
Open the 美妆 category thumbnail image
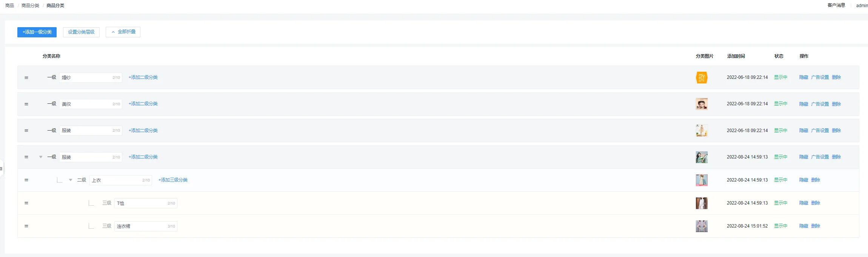[702, 104]
